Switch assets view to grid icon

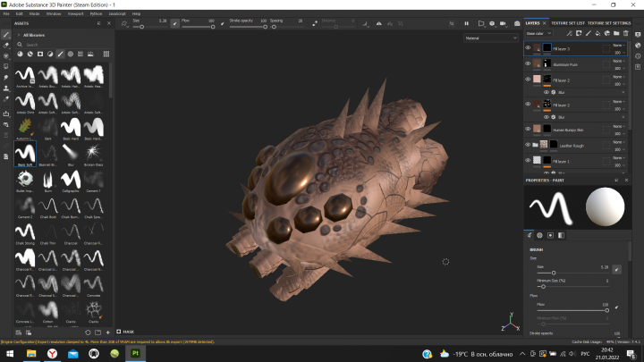[x=106, y=54]
